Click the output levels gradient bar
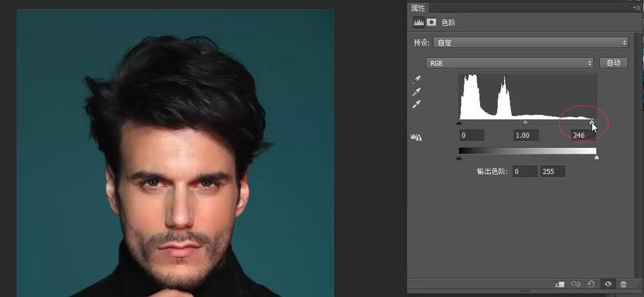The image size is (644, 297). coord(528,151)
